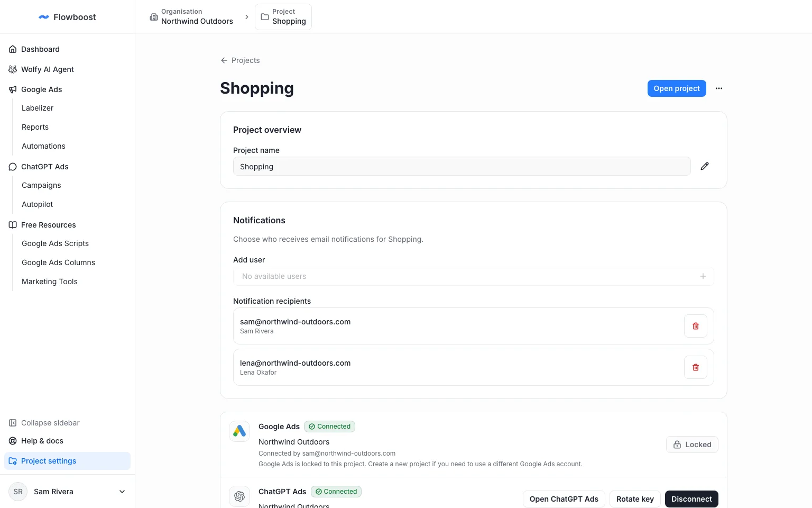Click the Rotate key button

(x=635, y=499)
